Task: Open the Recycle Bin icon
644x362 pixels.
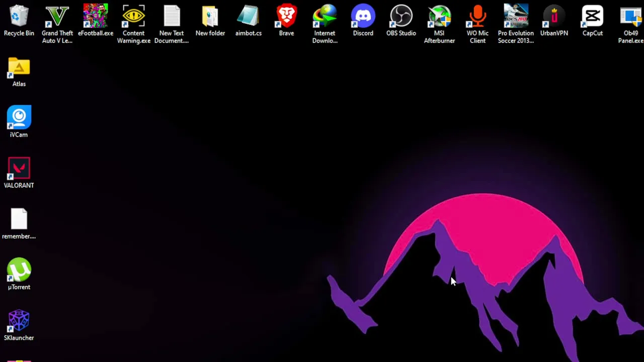Action: pyautogui.click(x=19, y=20)
